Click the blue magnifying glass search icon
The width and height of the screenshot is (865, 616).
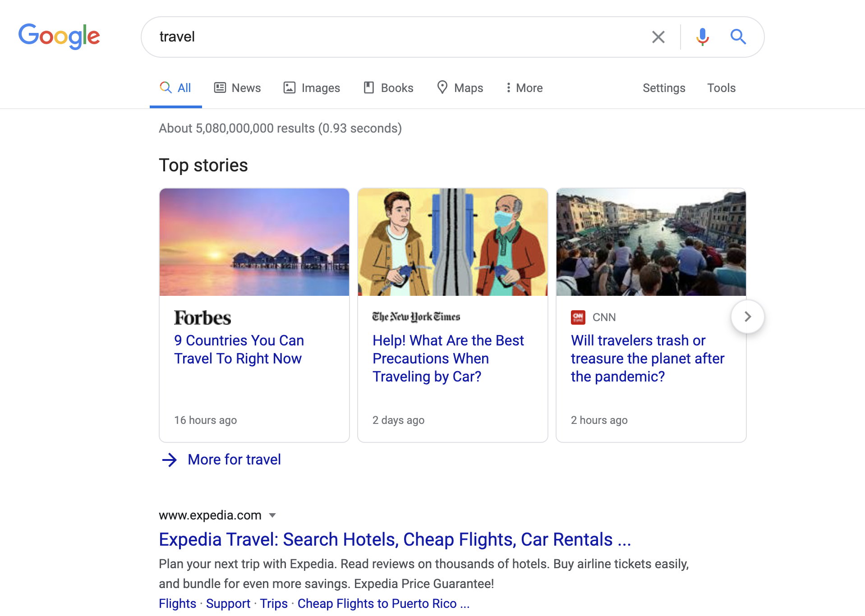(x=738, y=37)
